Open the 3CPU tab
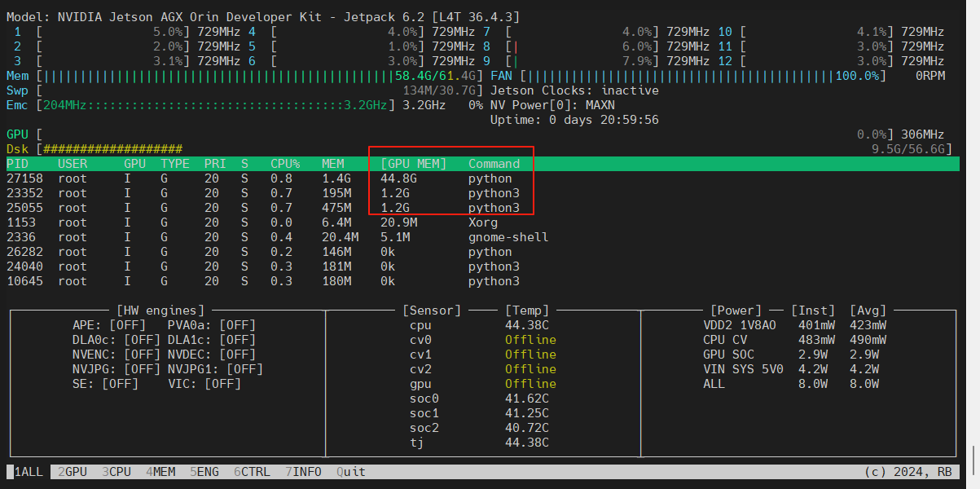 116,472
